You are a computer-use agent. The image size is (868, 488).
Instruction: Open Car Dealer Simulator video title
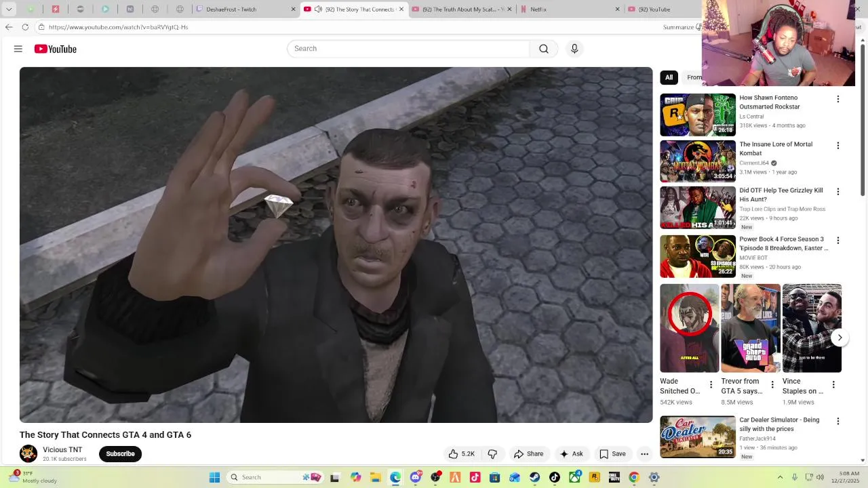779,424
